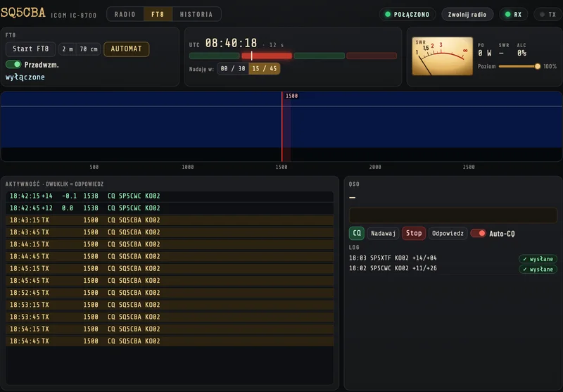Click the QSO message input field

453,215
